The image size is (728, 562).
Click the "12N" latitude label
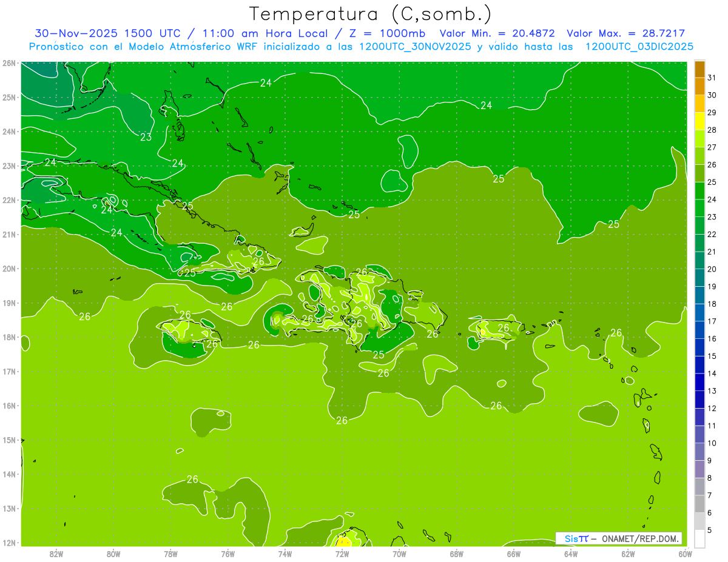point(8,543)
